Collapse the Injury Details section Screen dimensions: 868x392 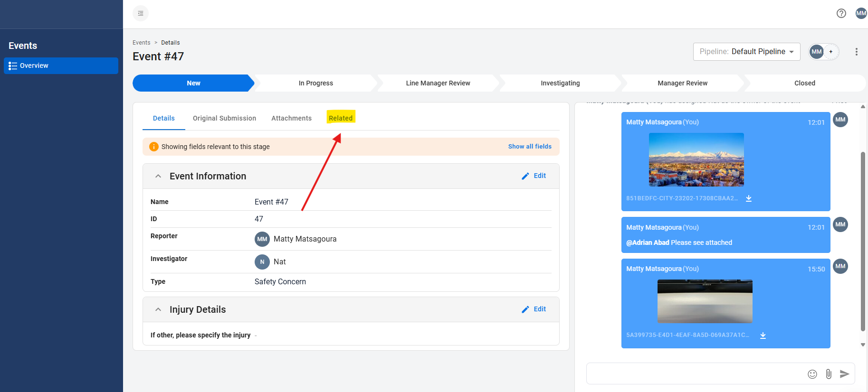click(158, 309)
